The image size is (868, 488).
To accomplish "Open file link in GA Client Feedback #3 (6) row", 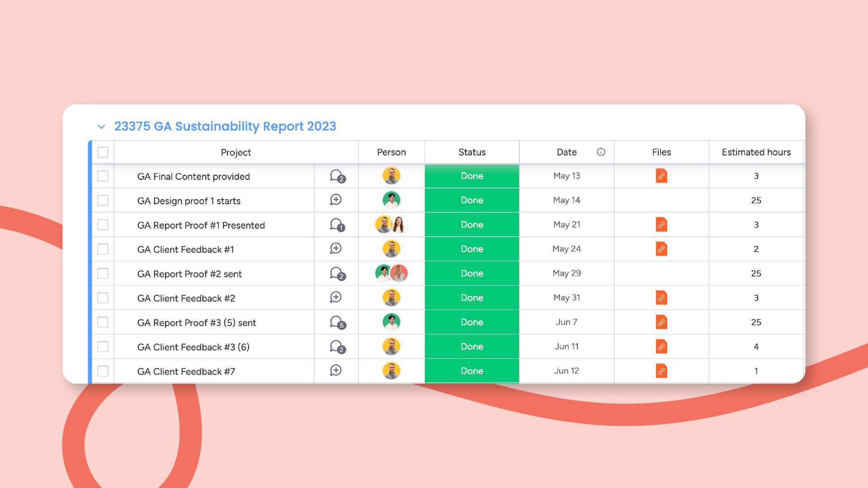I will tap(661, 347).
